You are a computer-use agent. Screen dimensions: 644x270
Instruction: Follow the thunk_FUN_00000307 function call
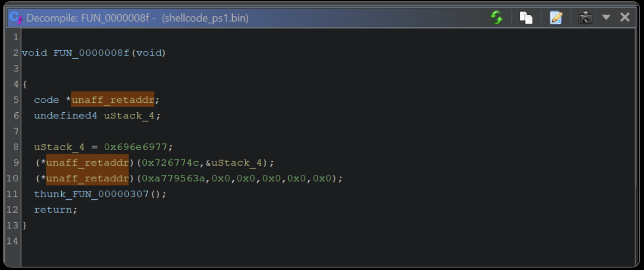tap(91, 194)
